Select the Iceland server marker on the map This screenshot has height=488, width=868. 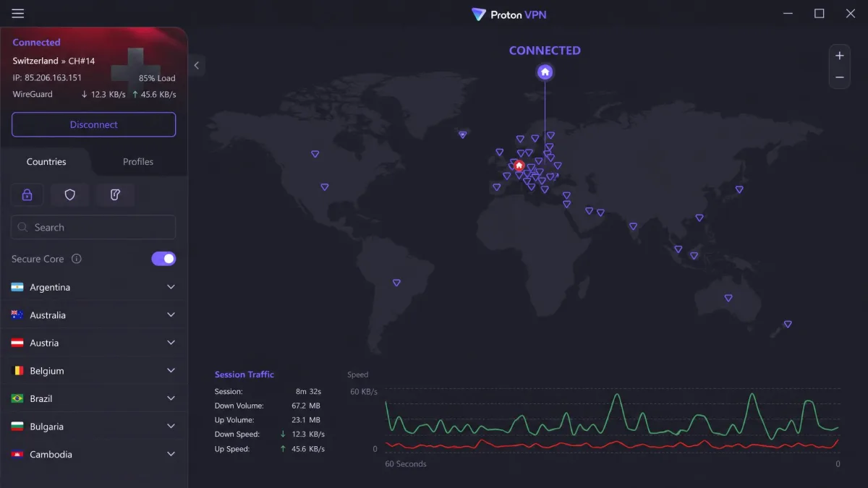tap(463, 134)
